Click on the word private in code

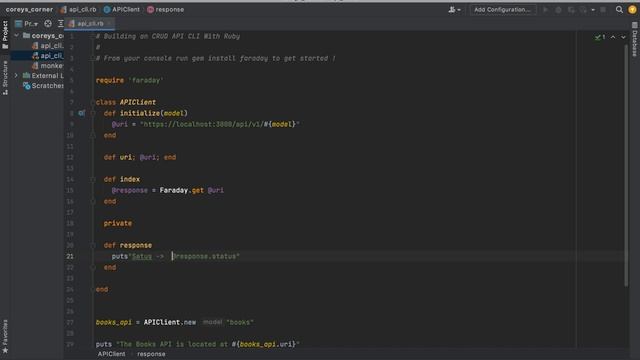118,223
